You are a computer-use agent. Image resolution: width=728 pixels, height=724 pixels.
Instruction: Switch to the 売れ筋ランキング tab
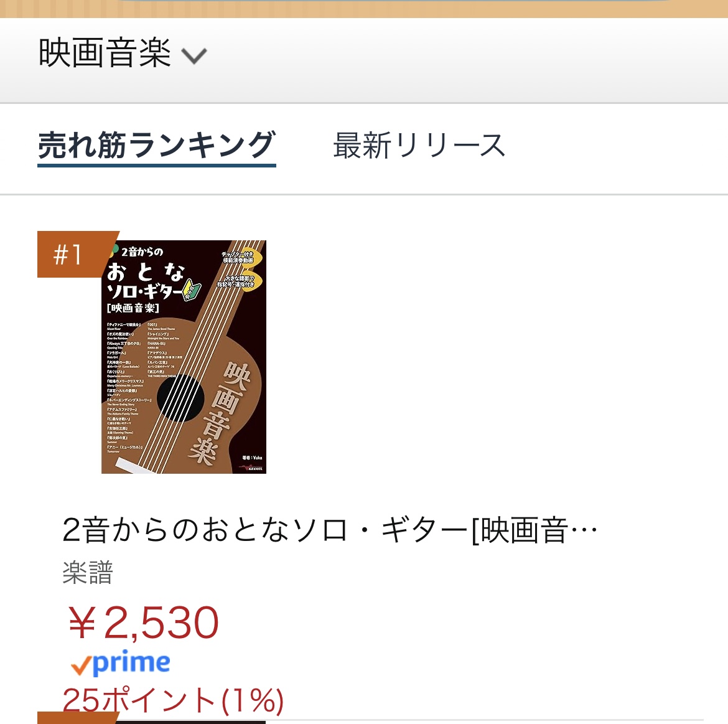click(156, 146)
